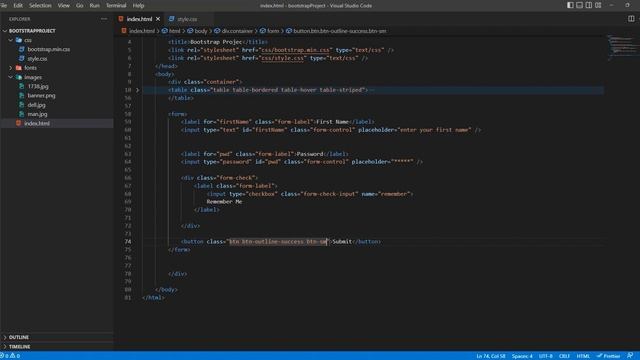640x360 pixels.
Task: Open css/style.css link in code
Action: pyautogui.click(x=282, y=58)
